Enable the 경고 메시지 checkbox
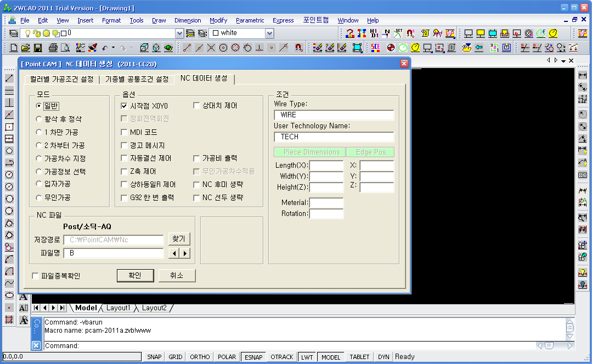 pyautogui.click(x=124, y=145)
